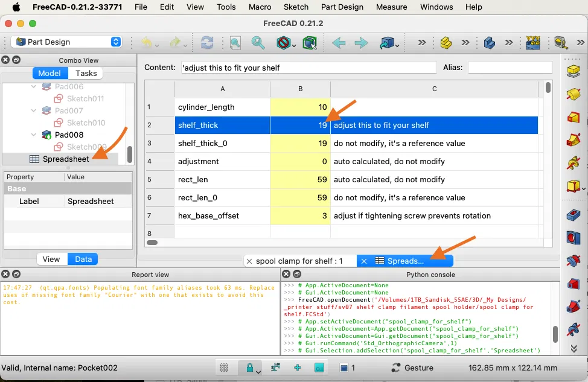Click into the Content input field

(309, 68)
